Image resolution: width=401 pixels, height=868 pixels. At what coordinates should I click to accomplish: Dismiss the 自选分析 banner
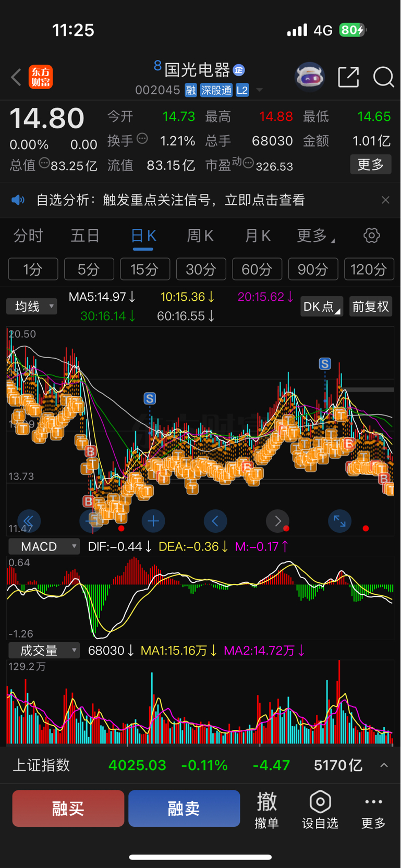coord(385,200)
